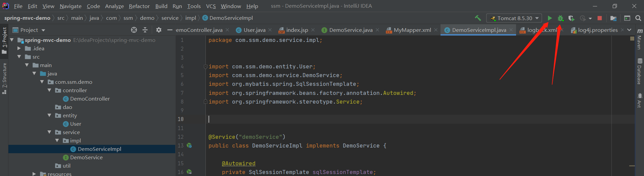Close the MyMapper.xml tab

(436, 30)
